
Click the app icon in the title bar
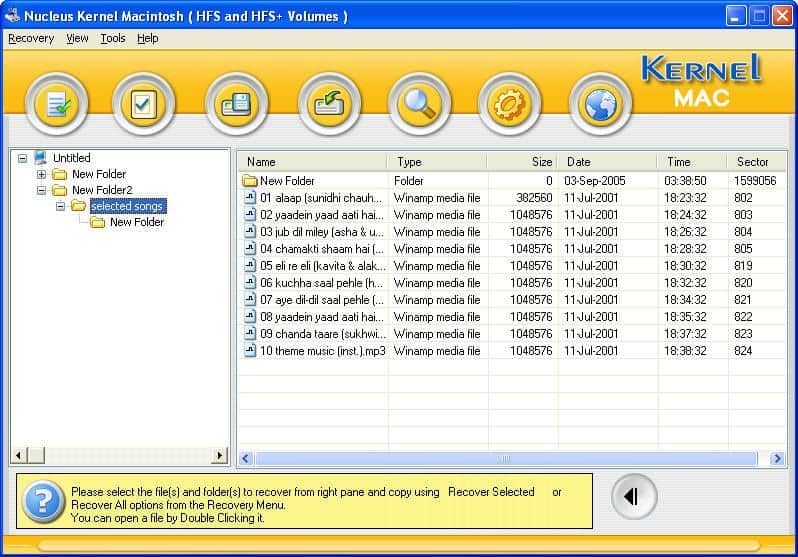click(12, 16)
